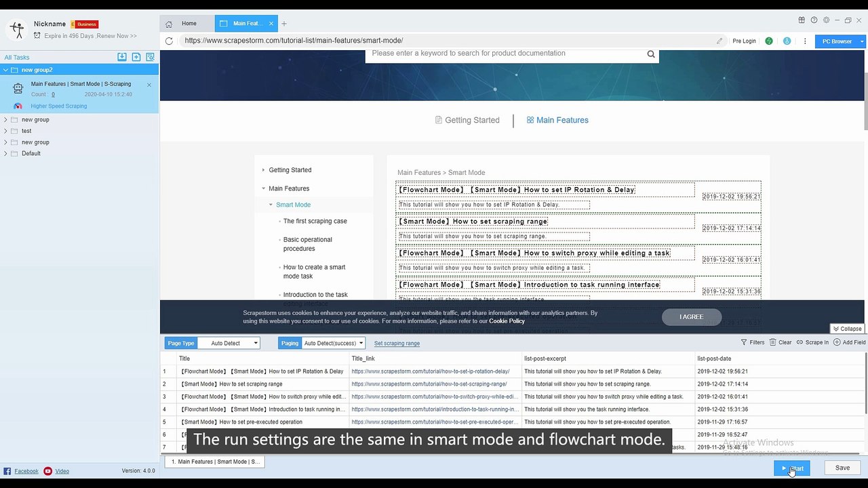This screenshot has height=488, width=868.
Task: Select the Getting Started page tab
Action: (467, 121)
